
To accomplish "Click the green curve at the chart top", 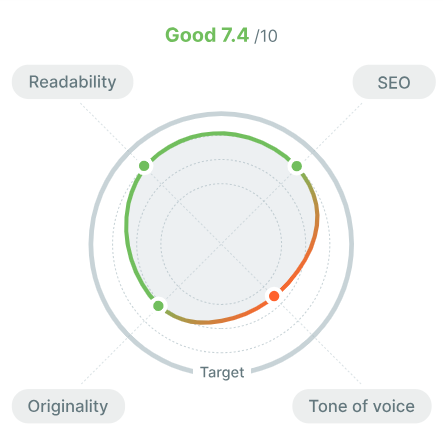I will point(220,134).
